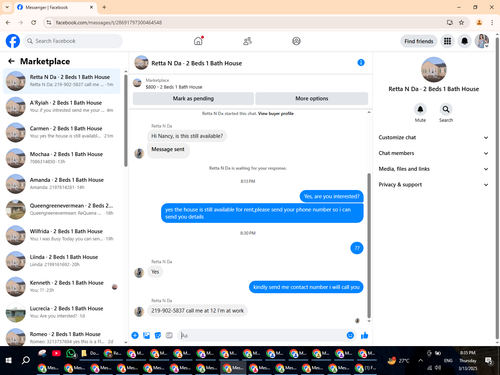Expand Media, files and links section

click(x=433, y=169)
